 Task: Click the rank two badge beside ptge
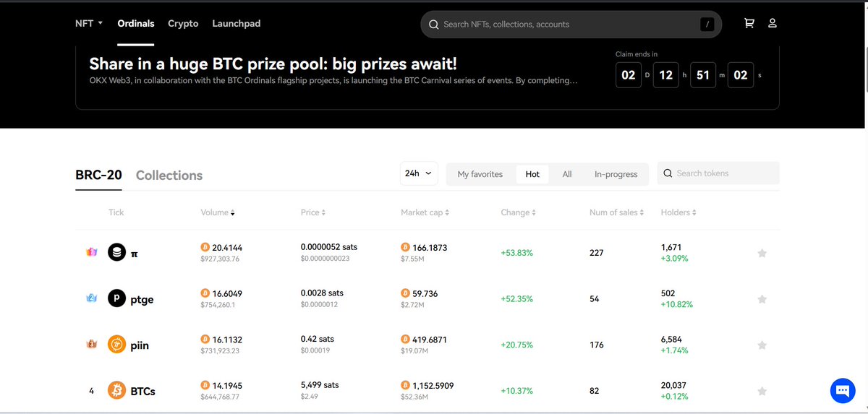[91, 298]
